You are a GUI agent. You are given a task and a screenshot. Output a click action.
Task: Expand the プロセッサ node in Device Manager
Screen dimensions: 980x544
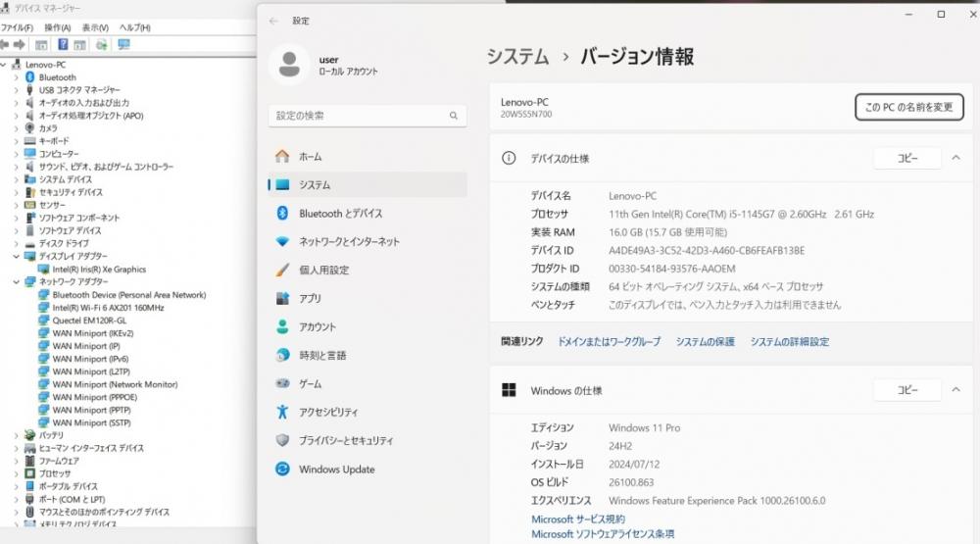point(17,473)
